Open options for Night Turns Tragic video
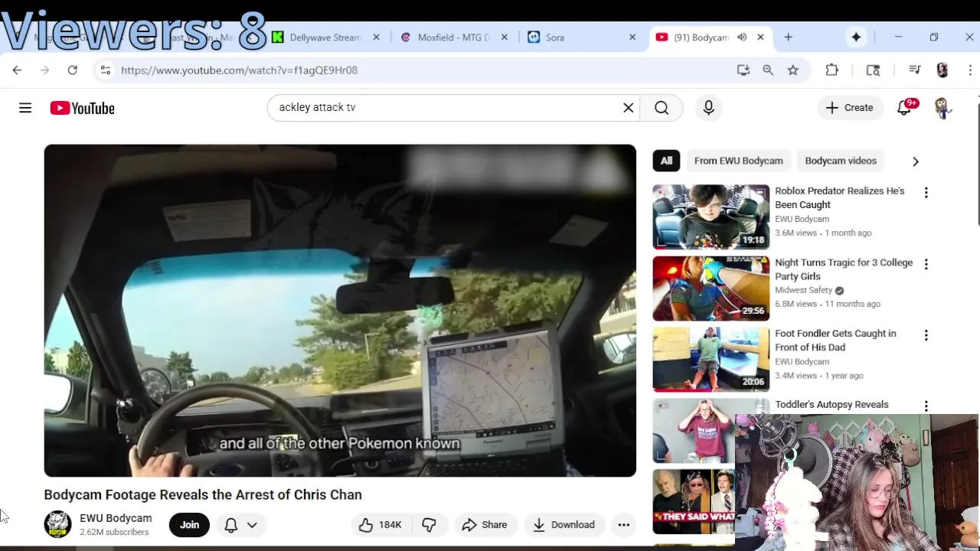980x551 pixels. click(x=926, y=264)
